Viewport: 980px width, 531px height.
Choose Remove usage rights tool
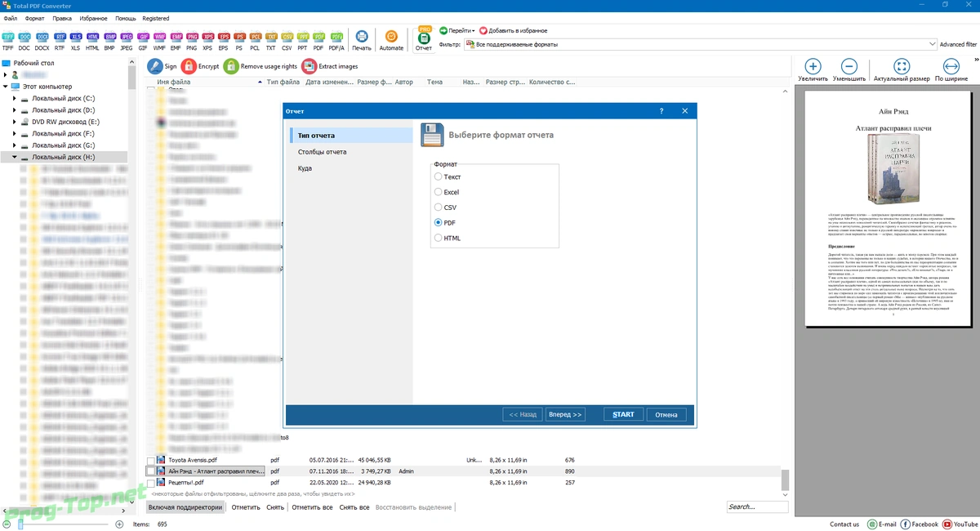pos(261,66)
